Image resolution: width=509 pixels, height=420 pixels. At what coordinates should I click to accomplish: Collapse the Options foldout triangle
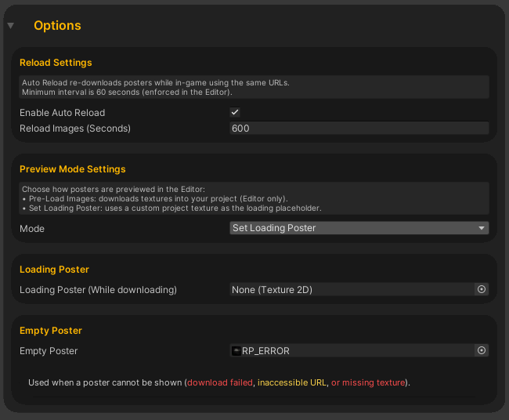click(10, 26)
